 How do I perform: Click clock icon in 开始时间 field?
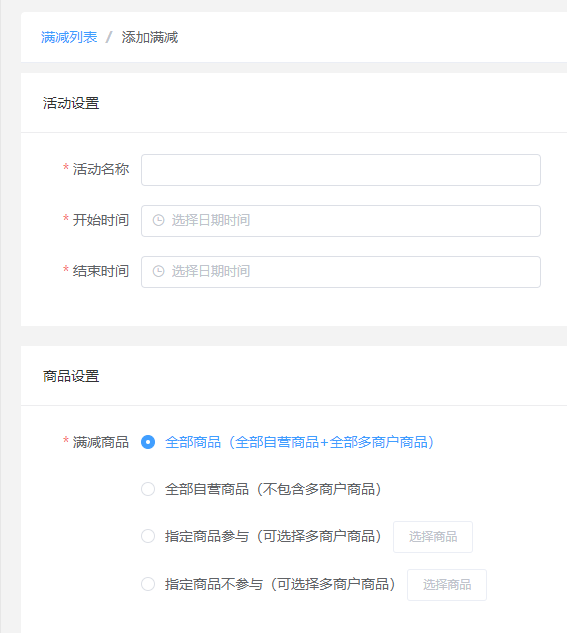coord(158,220)
